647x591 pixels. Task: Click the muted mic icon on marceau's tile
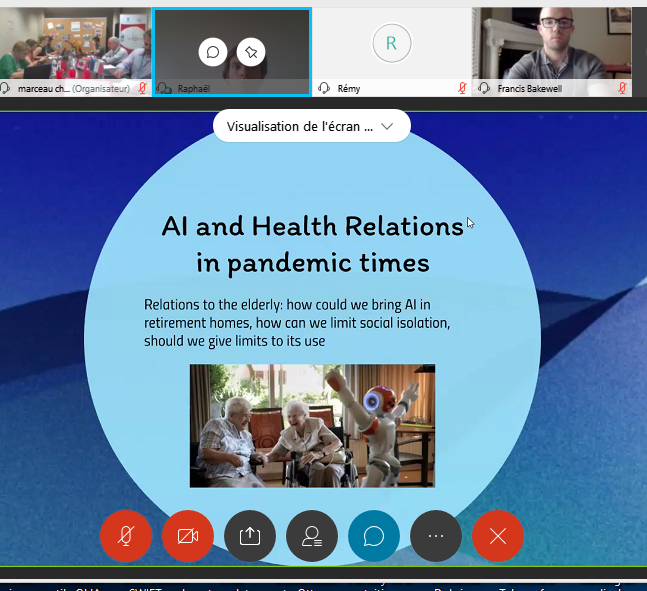[142, 88]
